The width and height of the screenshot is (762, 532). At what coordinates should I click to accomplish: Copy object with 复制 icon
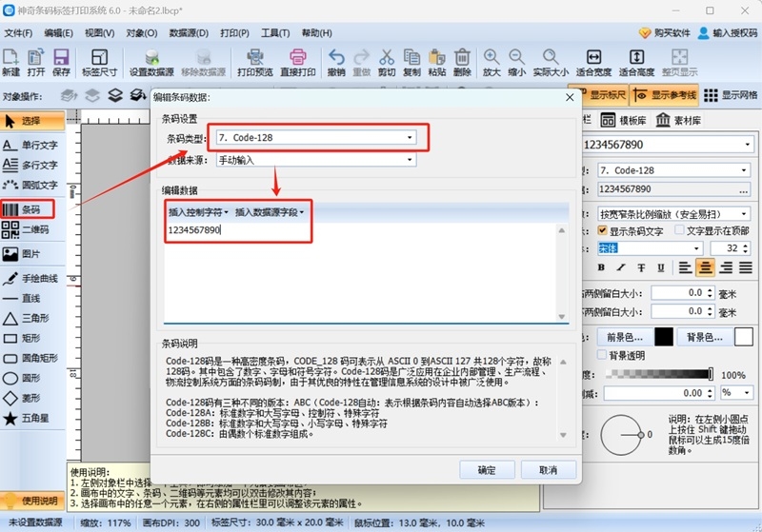click(411, 62)
